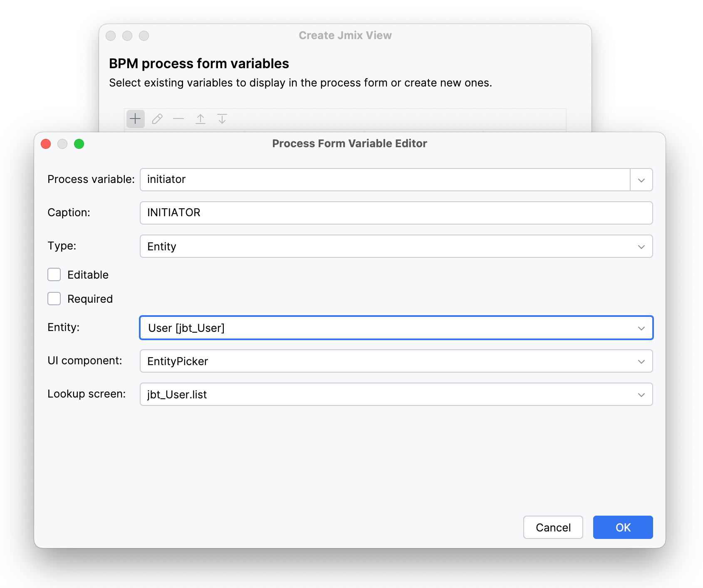
Task: Click the gray minimize button of editor
Action: tap(62, 144)
